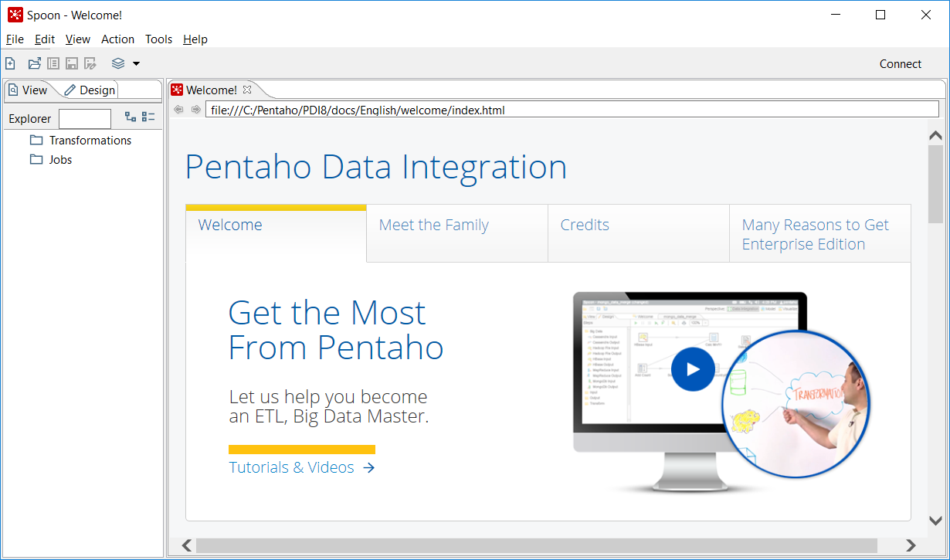The height and width of the screenshot is (560, 950).
Task: Click the Spoon logo in title bar
Action: 15,15
